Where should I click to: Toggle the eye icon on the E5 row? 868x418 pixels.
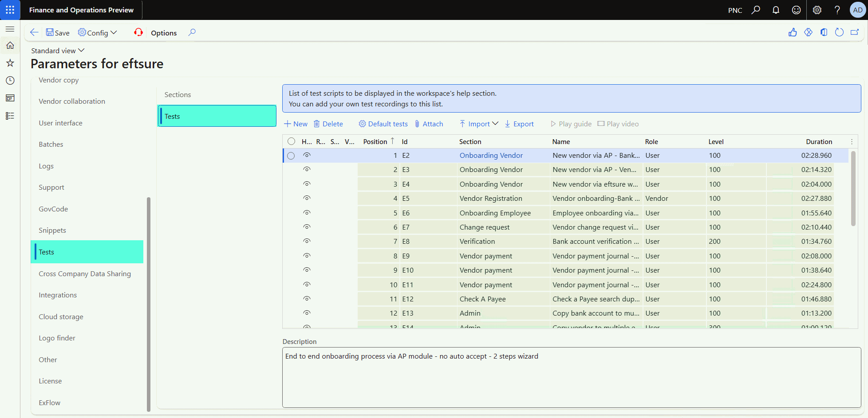[307, 198]
